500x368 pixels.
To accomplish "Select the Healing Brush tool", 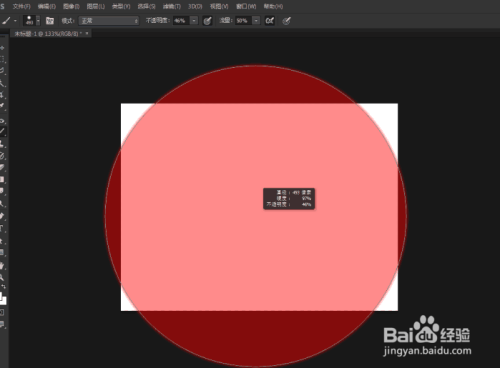I will tap(2, 120).
